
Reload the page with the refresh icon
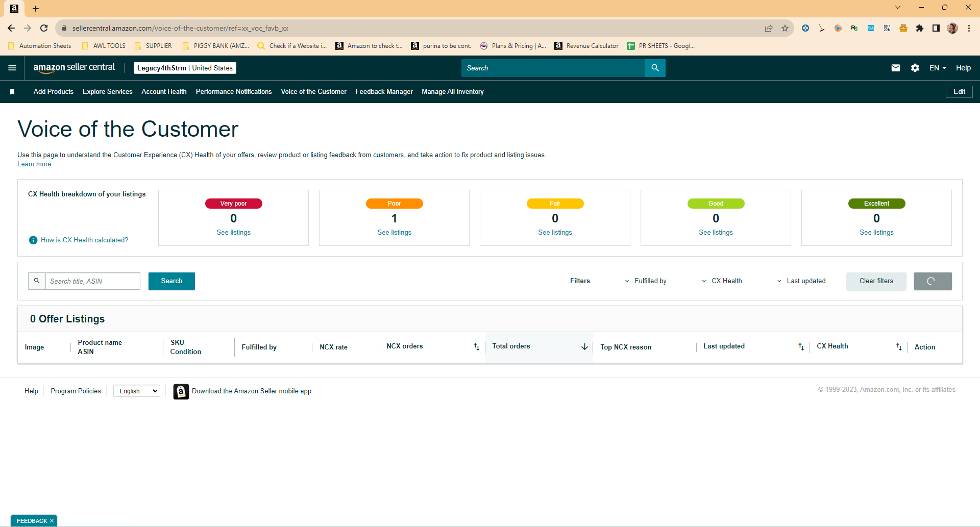point(44,28)
